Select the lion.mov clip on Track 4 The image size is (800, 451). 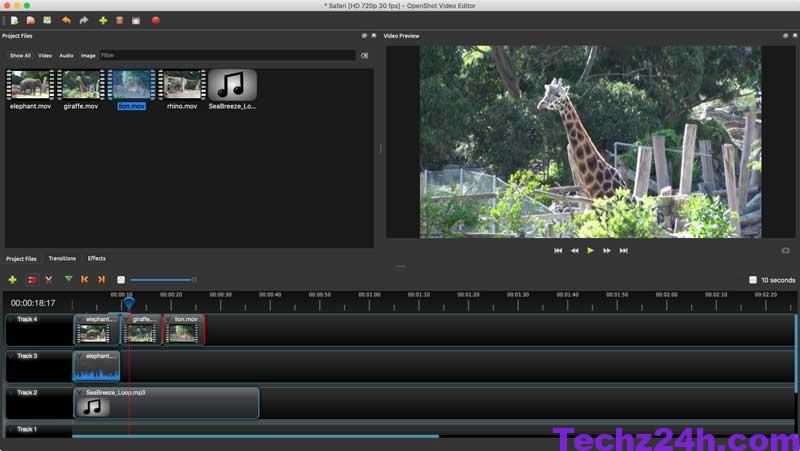point(184,331)
